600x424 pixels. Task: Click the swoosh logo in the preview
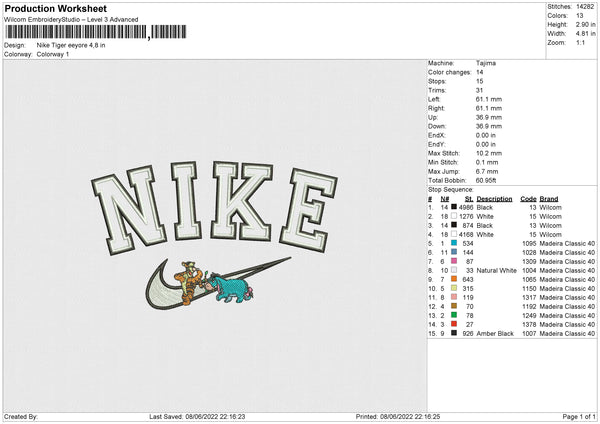click(x=217, y=283)
